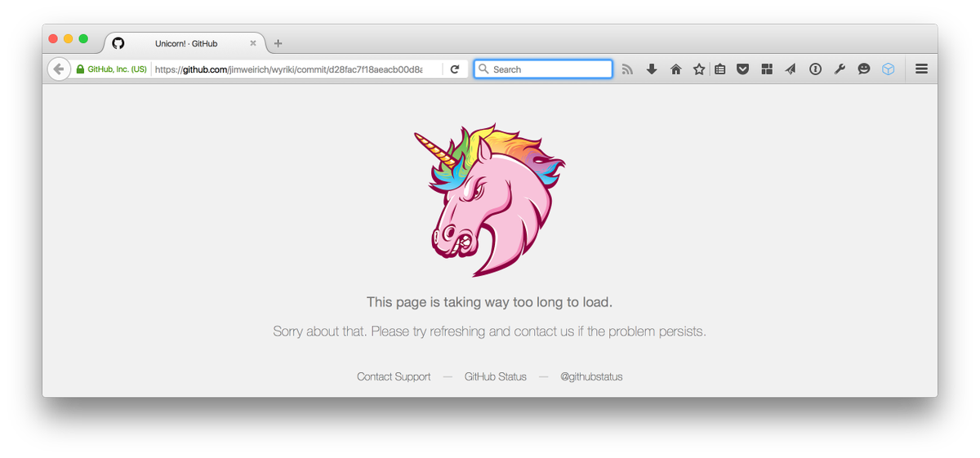Click the paper plane send icon
Screen dimensions: 980x458
tap(791, 69)
